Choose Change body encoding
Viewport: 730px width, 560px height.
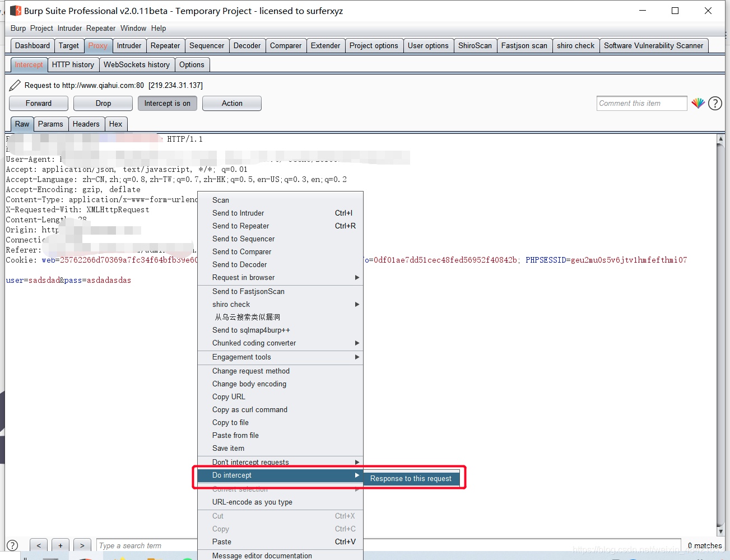[280, 384]
